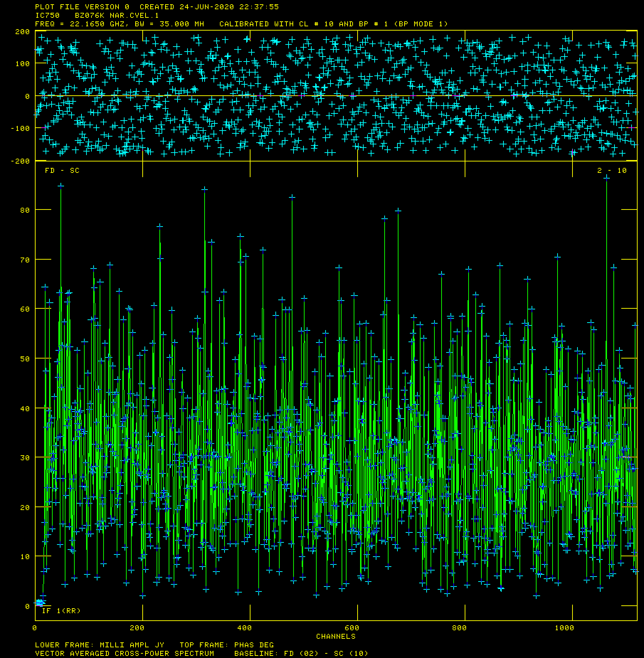Click the phase axis label '-100'
The image size is (644, 658).
(20, 128)
